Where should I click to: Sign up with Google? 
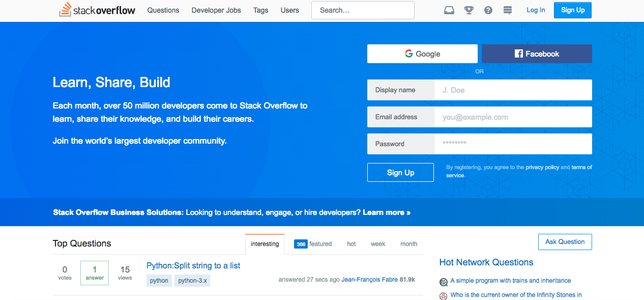(422, 54)
